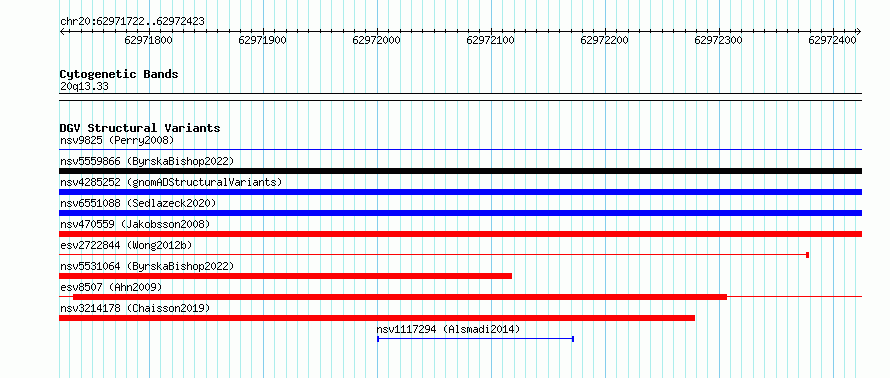Click the nsv9825 (Perry2008) variant label
890x378 pixels.
pyautogui.click(x=117, y=140)
